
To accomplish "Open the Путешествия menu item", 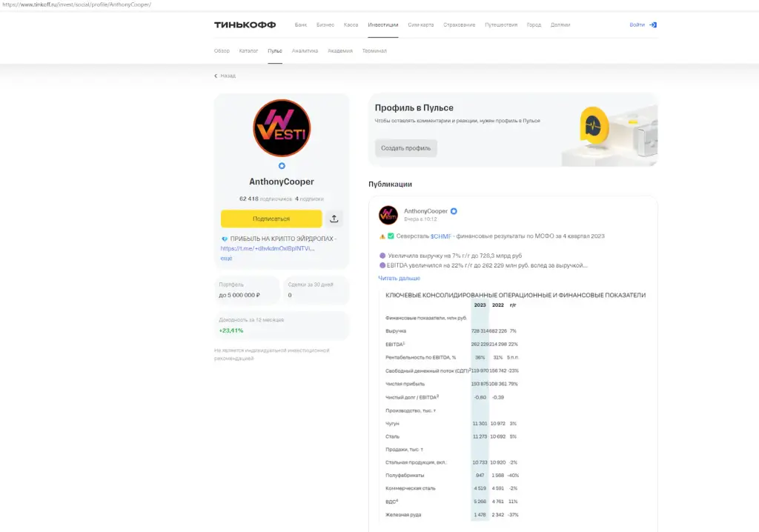I will 501,24.
